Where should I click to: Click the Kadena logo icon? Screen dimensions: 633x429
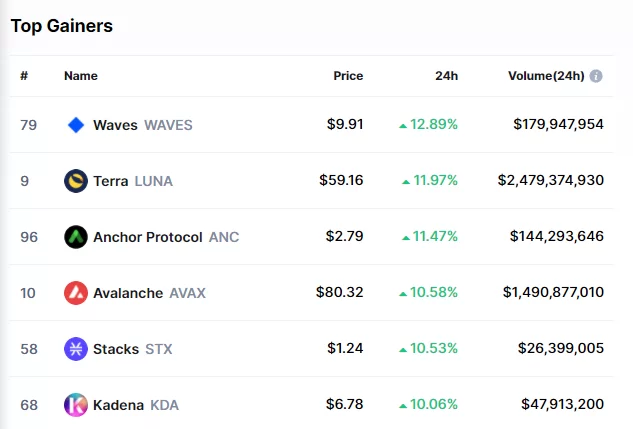(x=76, y=405)
